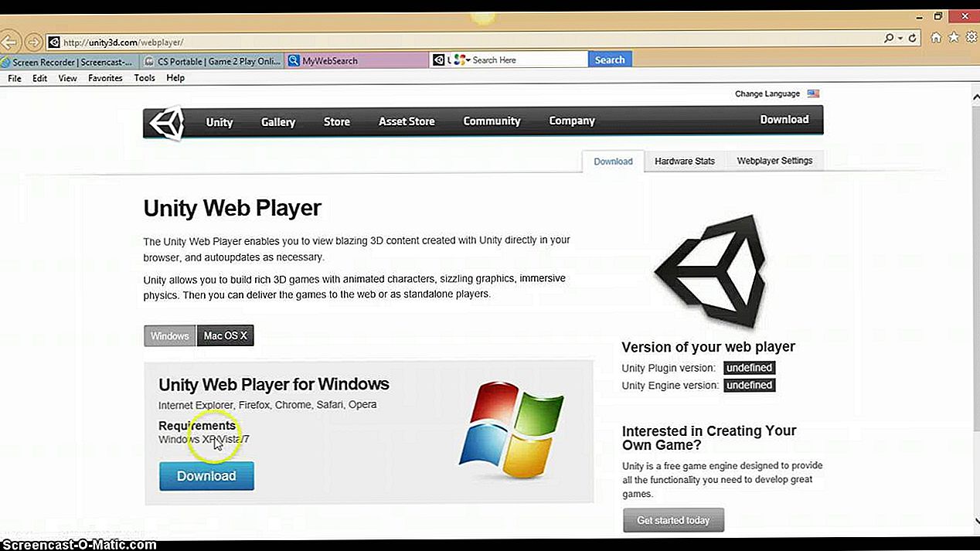Click the blue Download button
This screenshot has width=980, height=551.
point(206,476)
